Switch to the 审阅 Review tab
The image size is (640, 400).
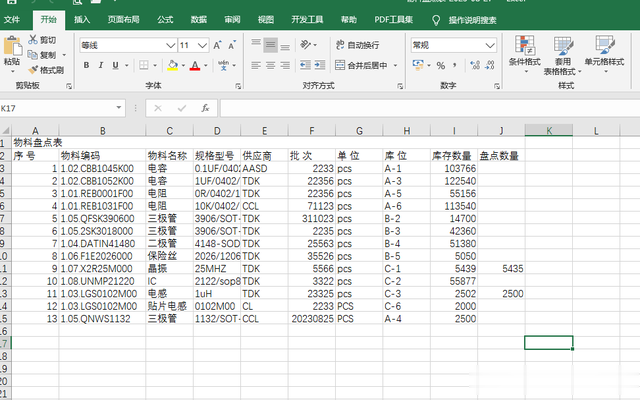[232, 20]
